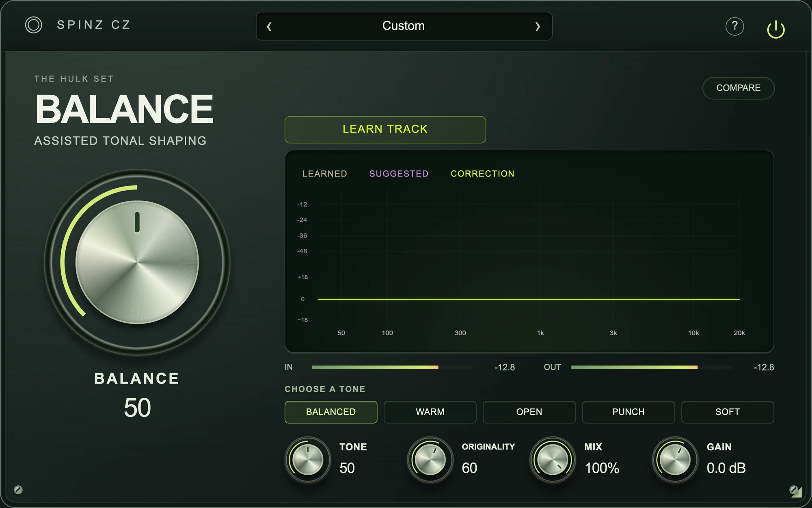Select the OPEN tone option

(529, 412)
